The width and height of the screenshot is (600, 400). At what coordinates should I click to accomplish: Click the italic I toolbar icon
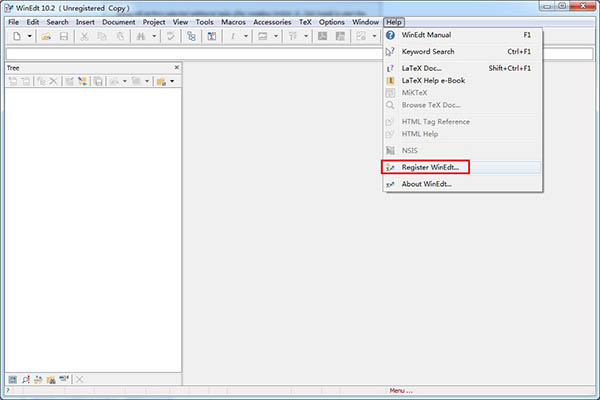coord(233,36)
